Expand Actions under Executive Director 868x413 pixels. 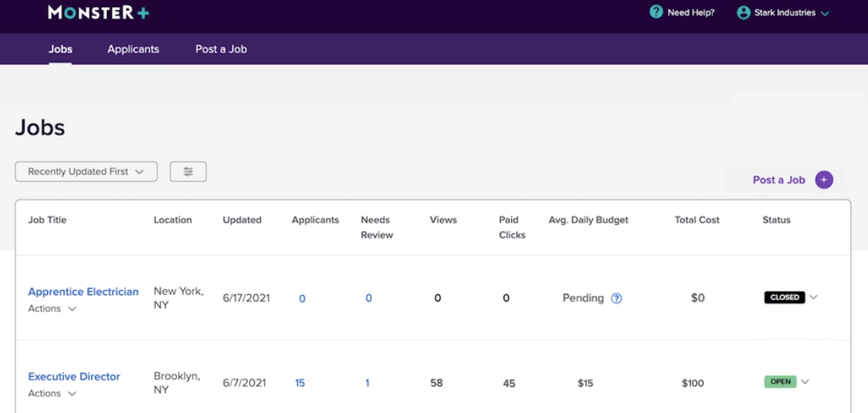[52, 393]
